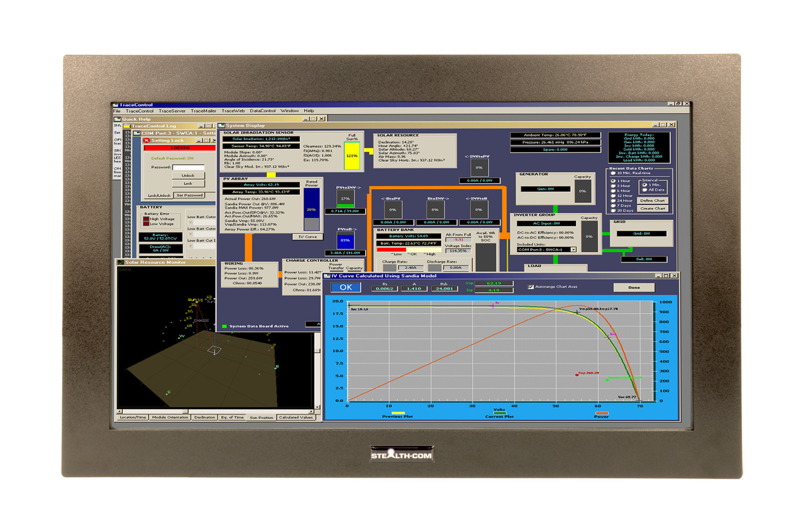Select the 30 Days chart radio button
The width and height of the screenshot is (803, 532).
pyautogui.click(x=613, y=211)
